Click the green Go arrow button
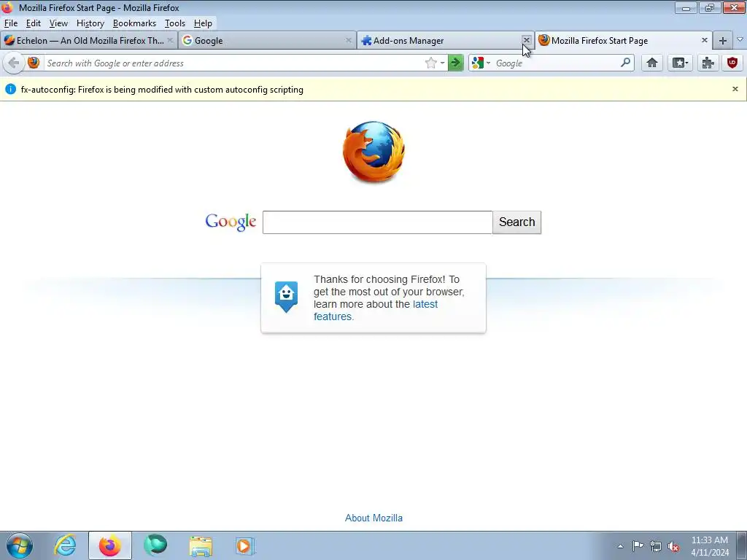The image size is (747, 560). coord(456,63)
